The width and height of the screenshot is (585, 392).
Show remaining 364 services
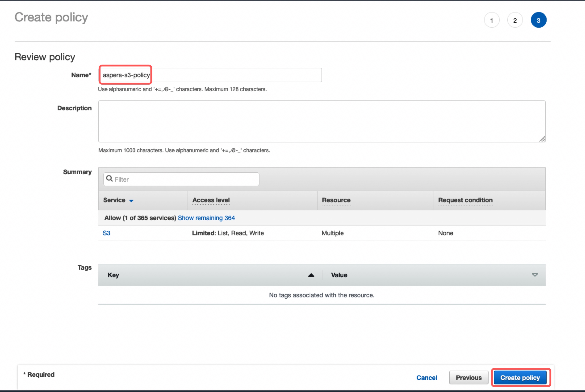click(206, 218)
